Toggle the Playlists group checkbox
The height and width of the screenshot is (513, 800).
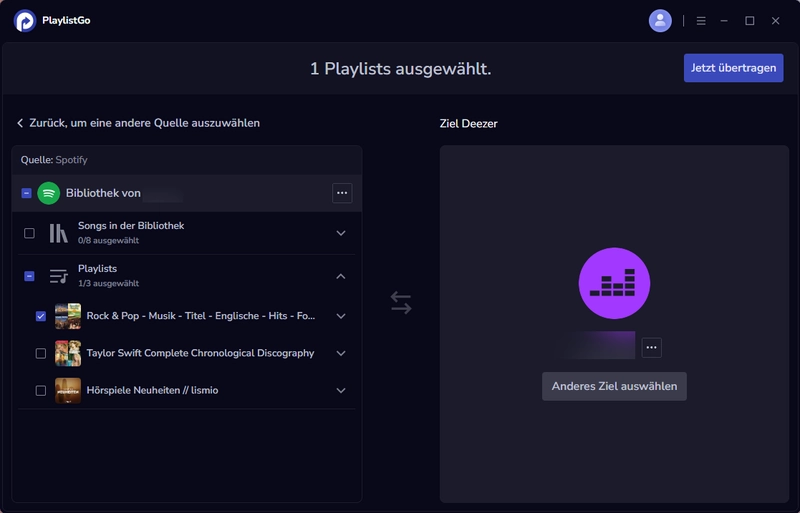point(30,276)
